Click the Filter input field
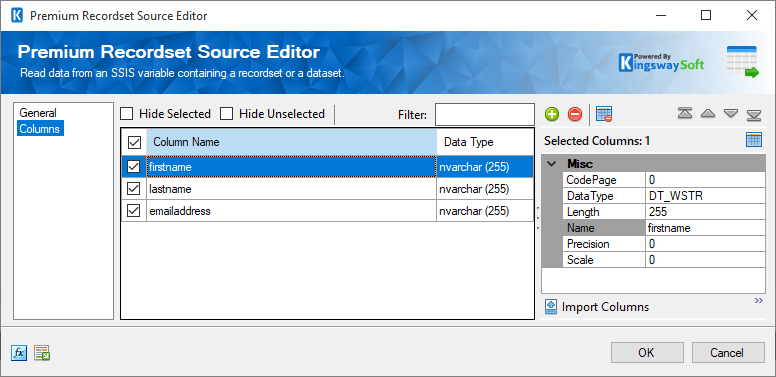This screenshot has width=776, height=377. coord(485,114)
